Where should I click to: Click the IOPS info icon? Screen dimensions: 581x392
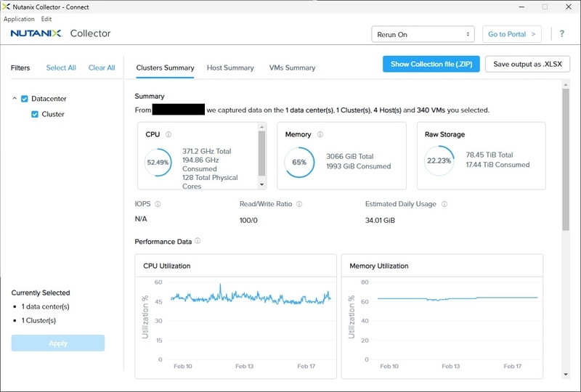(158, 204)
